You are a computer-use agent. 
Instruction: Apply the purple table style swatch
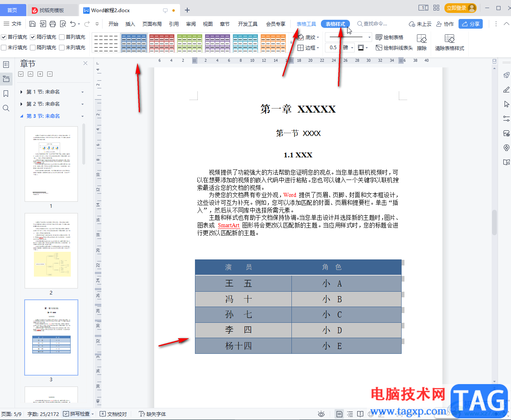pyautogui.click(x=218, y=43)
